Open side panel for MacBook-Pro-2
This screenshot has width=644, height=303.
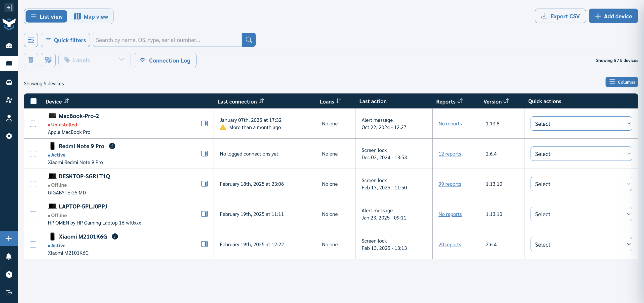204,123
